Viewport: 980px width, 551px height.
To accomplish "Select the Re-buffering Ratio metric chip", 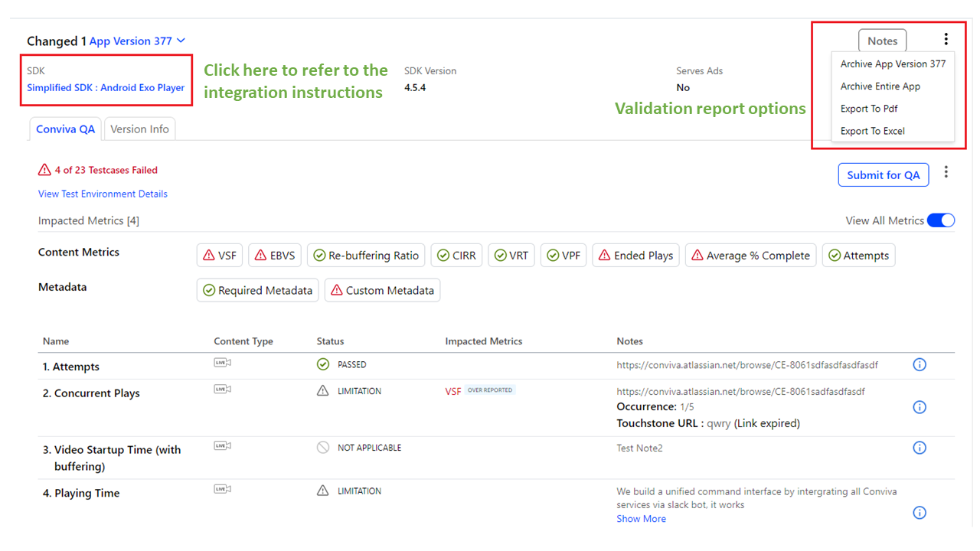I will 366,256.
